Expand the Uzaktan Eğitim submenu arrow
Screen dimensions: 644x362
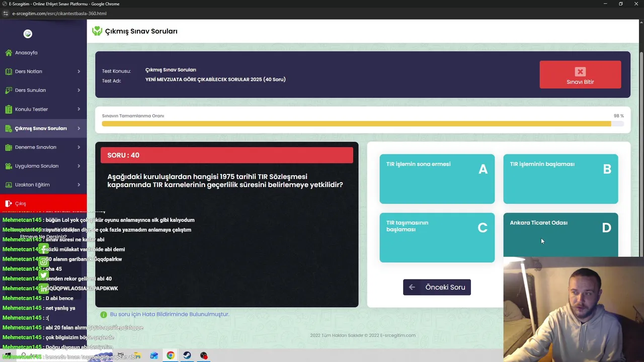pos(78,185)
